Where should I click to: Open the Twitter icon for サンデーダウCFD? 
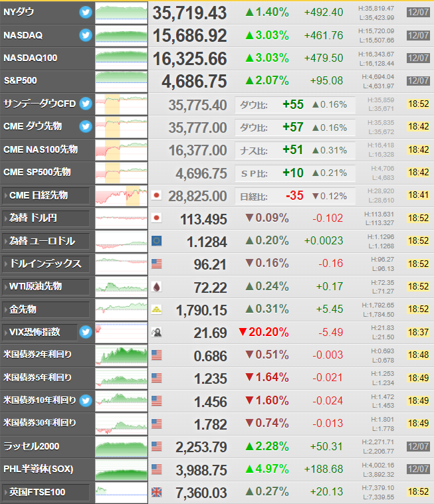[86, 104]
